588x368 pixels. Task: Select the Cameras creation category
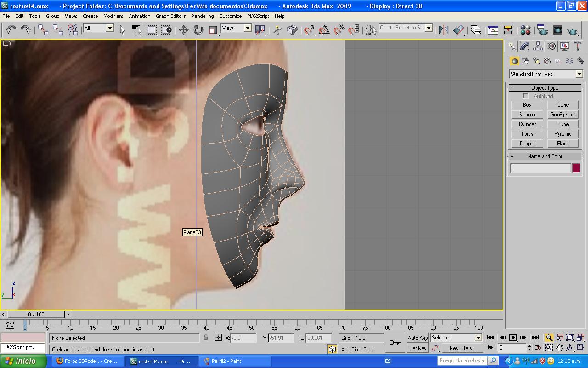point(548,61)
